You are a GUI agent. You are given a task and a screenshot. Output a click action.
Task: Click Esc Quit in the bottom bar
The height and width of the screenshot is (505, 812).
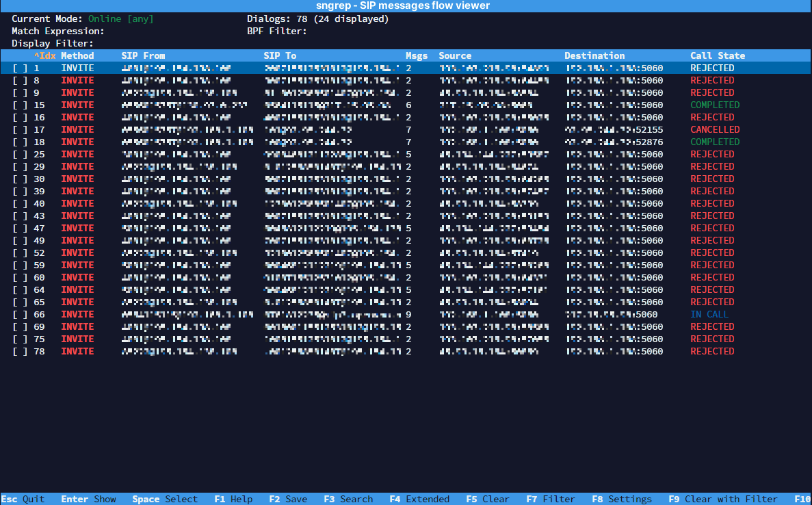tap(23, 500)
